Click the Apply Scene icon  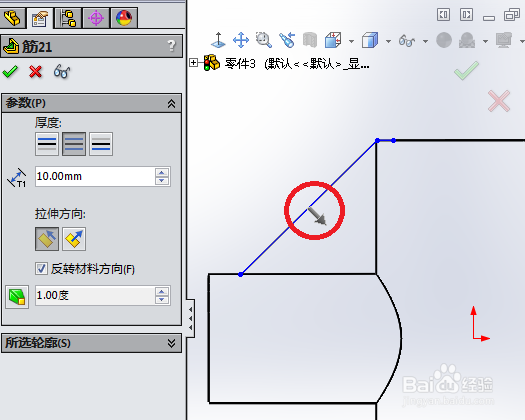point(467,40)
